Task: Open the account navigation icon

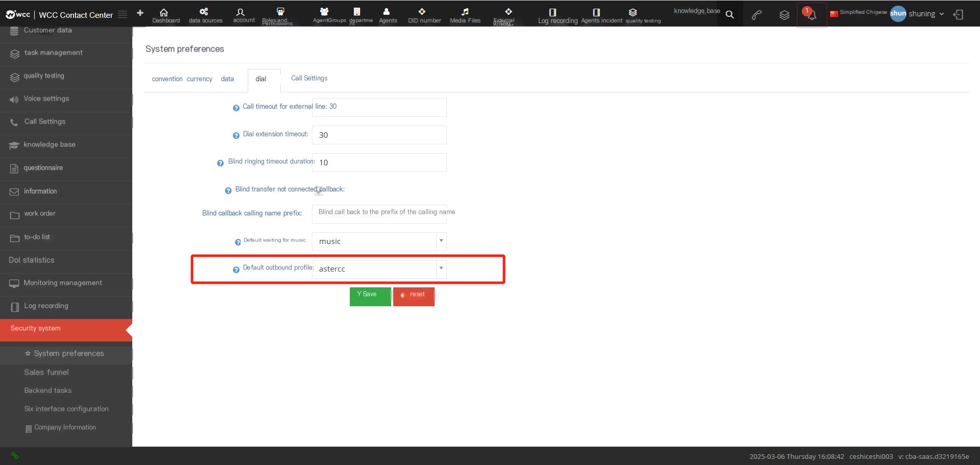Action: (x=241, y=12)
